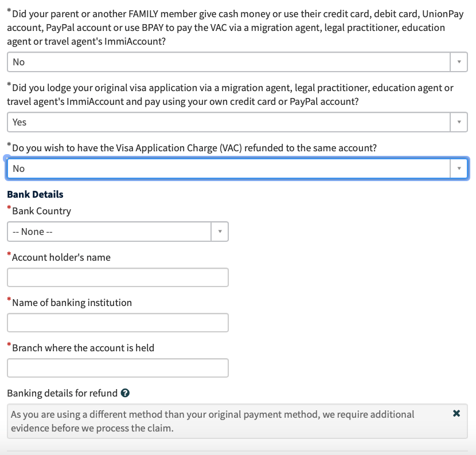Click the Account holder's name field

118,277
